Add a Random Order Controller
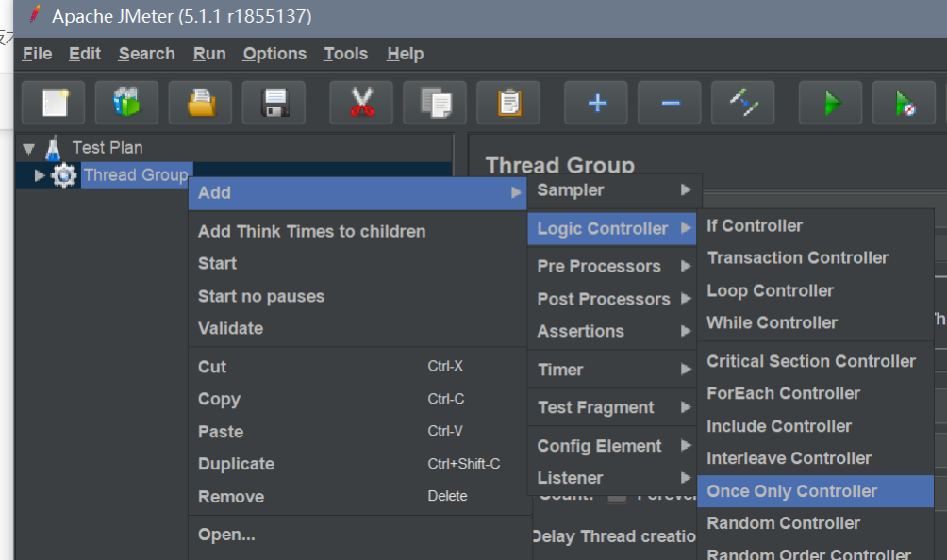The width and height of the screenshot is (947, 560). (x=816, y=552)
